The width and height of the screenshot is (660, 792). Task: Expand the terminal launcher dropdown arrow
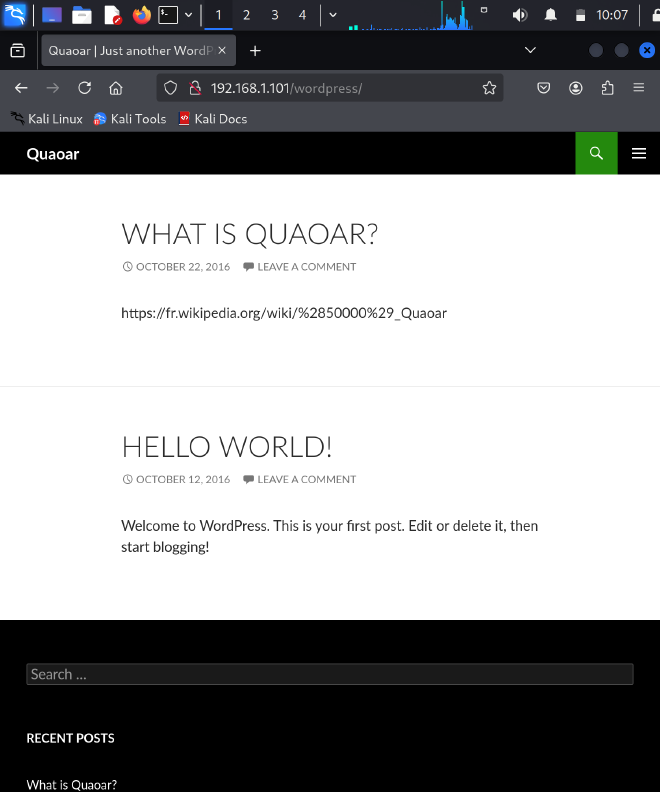point(188,15)
